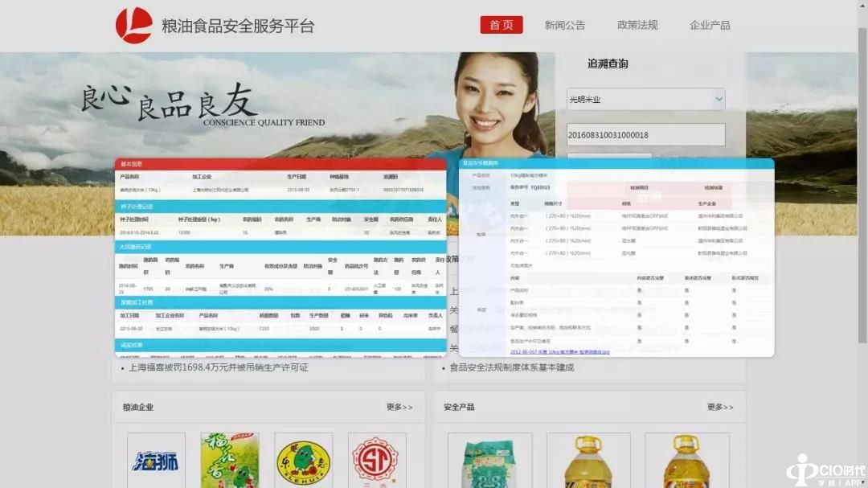Click the jpg report link in the blue-header panel
Image resolution: width=868 pixels, height=488 pixels.
tap(559, 352)
